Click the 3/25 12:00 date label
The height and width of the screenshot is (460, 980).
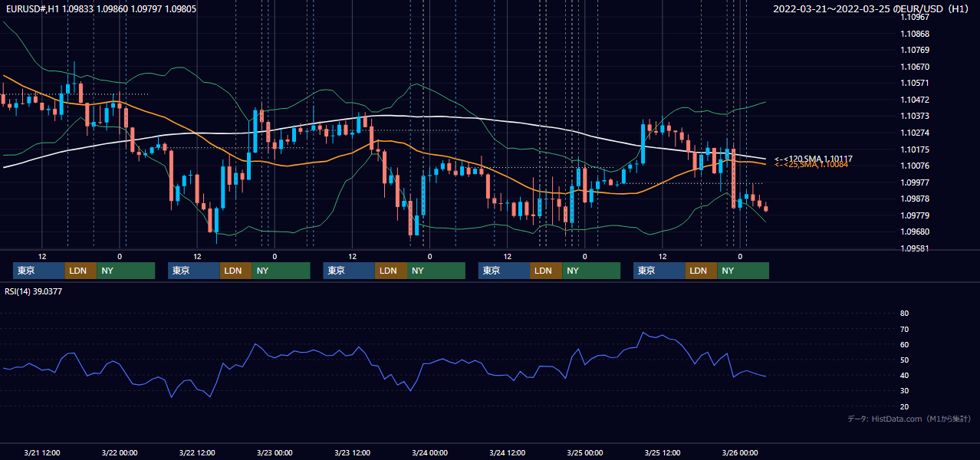662,453
